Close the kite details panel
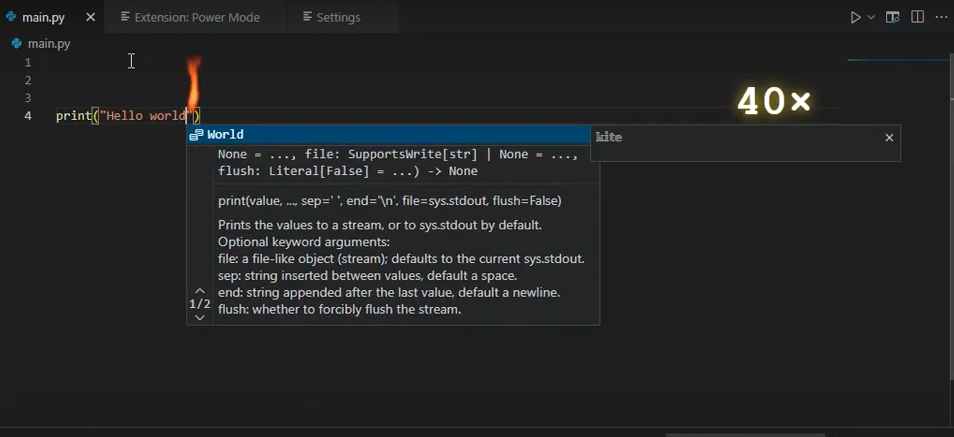 pyautogui.click(x=889, y=138)
